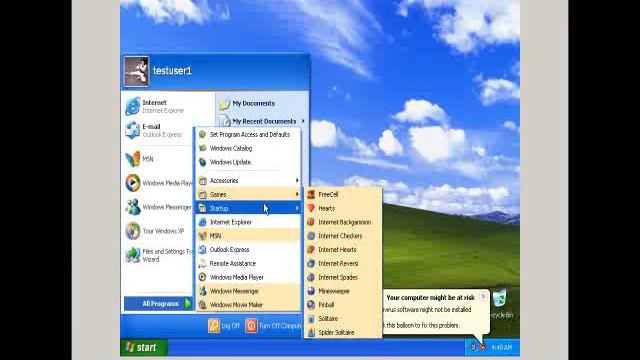This screenshot has height=360, width=640.
Task: Open Windows Catalog entry
Action: click(x=248, y=149)
